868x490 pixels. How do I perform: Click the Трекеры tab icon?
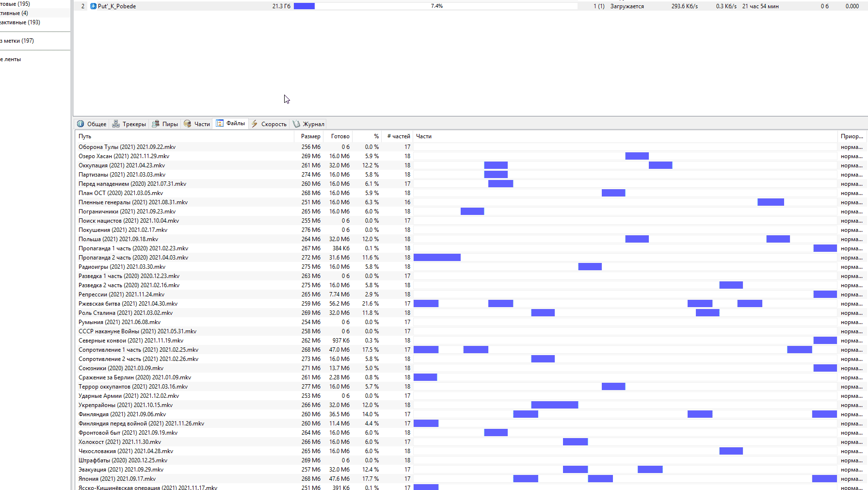[x=116, y=124]
